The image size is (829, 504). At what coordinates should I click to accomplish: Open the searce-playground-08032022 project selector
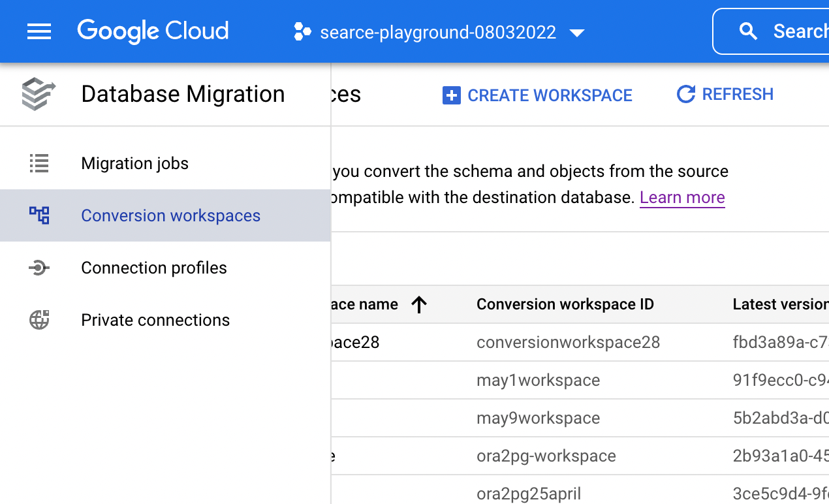click(x=436, y=31)
